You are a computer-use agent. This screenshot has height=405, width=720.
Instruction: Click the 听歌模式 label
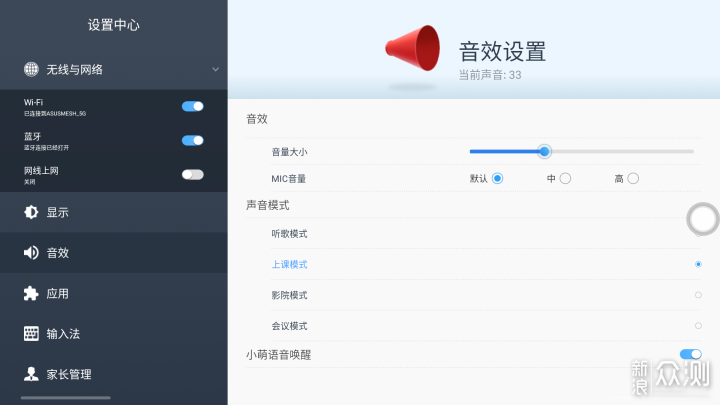tap(289, 234)
